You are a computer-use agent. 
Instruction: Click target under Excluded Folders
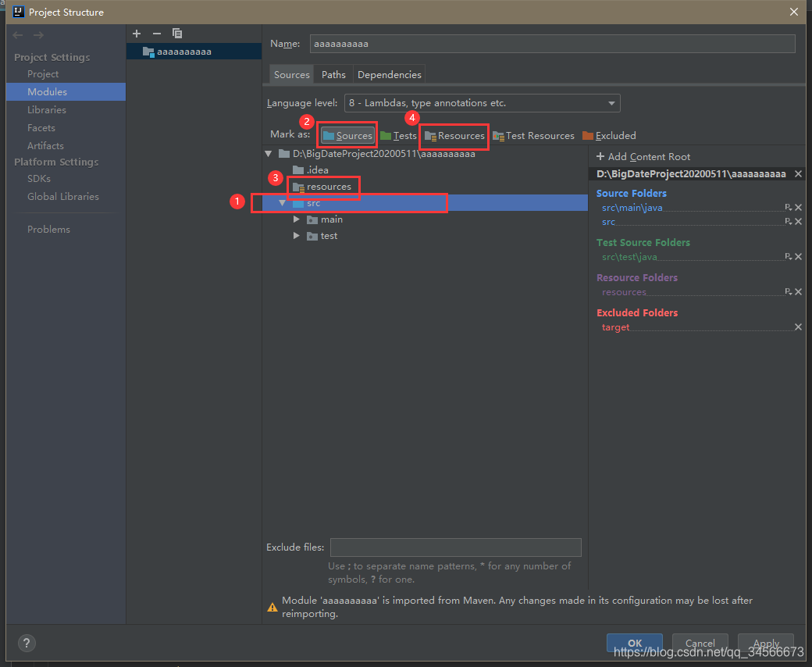click(x=616, y=328)
